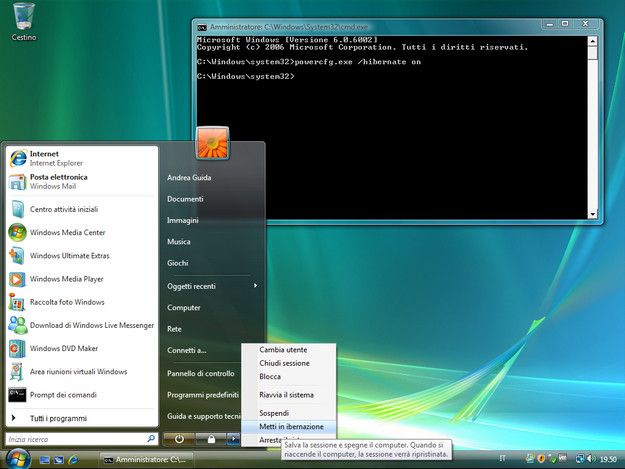Select Blocca in power menu
625x469 pixels.
pyautogui.click(x=289, y=377)
